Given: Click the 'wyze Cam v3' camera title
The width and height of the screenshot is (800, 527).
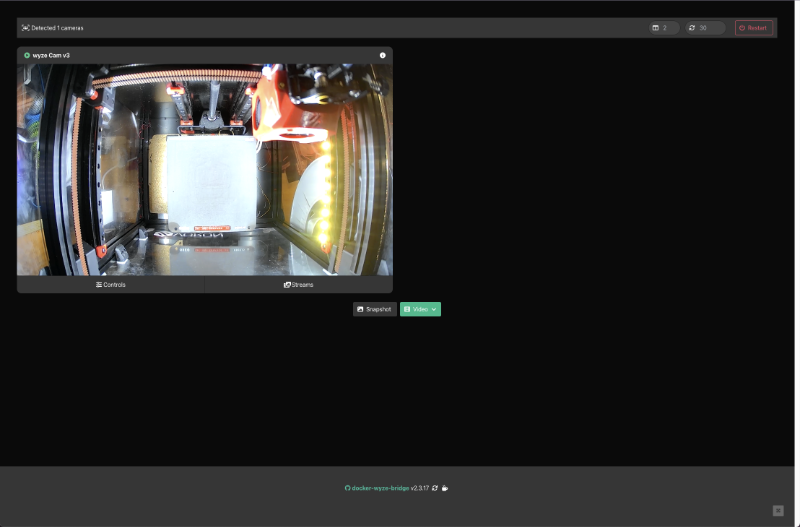Looking at the screenshot, I should tap(51, 55).
